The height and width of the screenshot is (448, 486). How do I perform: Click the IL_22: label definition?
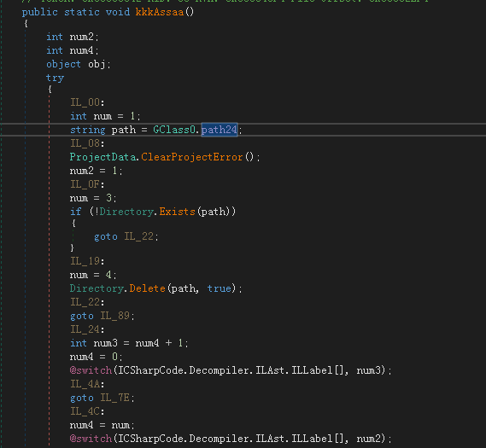click(x=87, y=302)
